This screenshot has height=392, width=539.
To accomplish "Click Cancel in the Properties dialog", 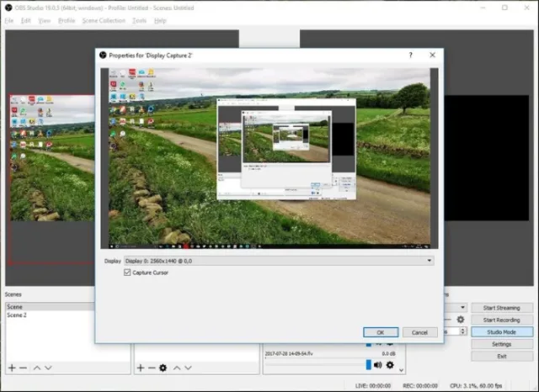I will tap(419, 332).
